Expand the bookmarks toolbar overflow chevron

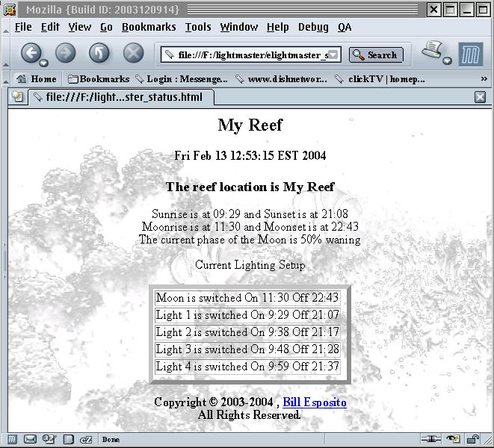coord(484,78)
